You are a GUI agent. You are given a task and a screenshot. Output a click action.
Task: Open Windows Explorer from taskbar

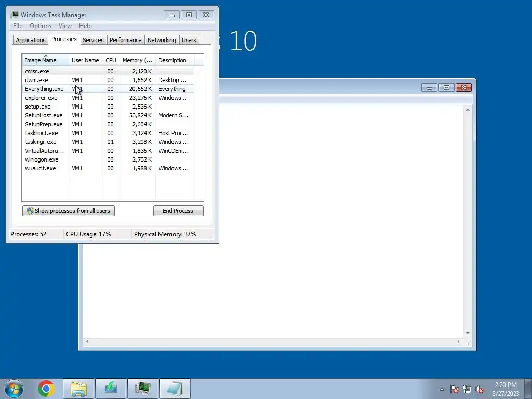pos(78,389)
